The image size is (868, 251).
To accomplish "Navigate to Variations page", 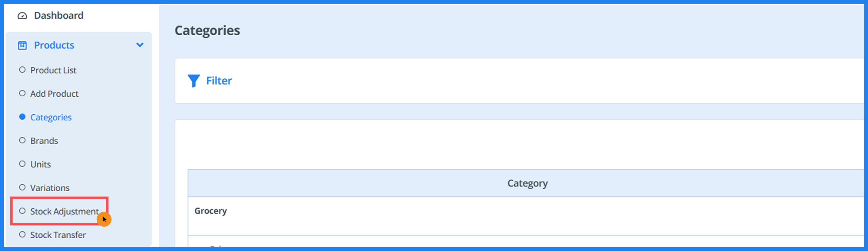I will [x=50, y=188].
